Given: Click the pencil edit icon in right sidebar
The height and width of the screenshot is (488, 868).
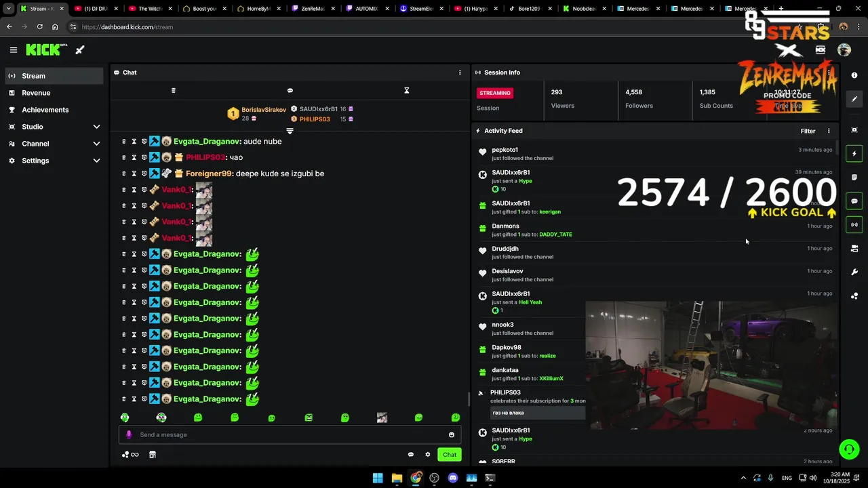Looking at the screenshot, I should [854, 99].
